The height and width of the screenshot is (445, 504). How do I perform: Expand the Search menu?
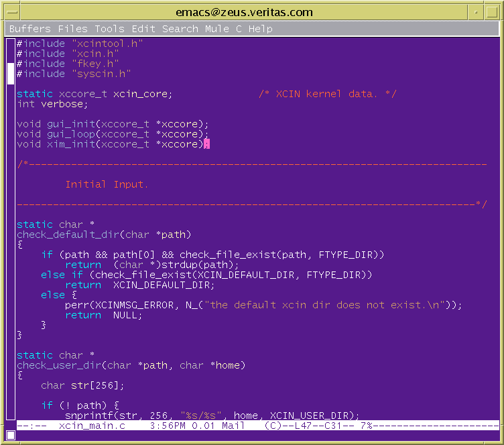[x=180, y=29]
